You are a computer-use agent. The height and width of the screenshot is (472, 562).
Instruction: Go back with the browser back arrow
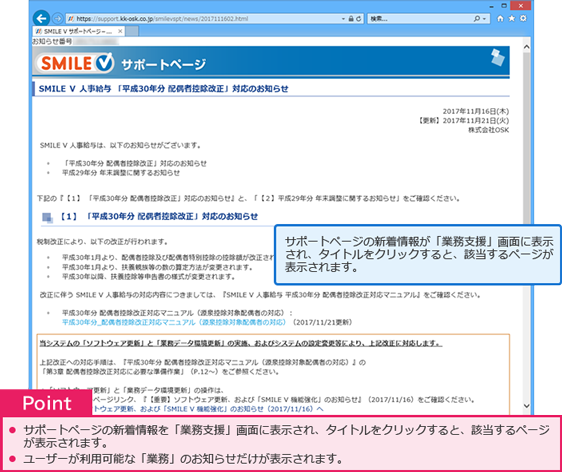click(42, 19)
